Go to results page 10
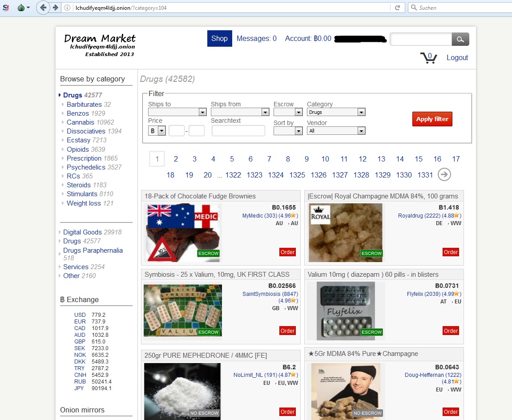The width and height of the screenshot is (512, 420). tap(325, 159)
